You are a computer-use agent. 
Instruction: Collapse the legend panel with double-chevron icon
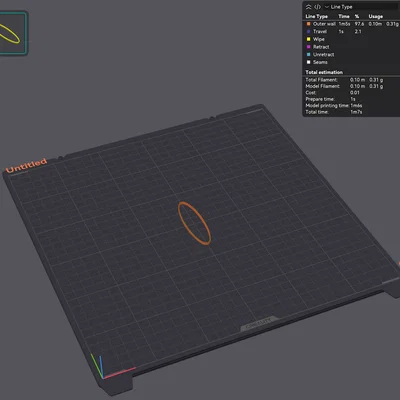pyautogui.click(x=309, y=7)
